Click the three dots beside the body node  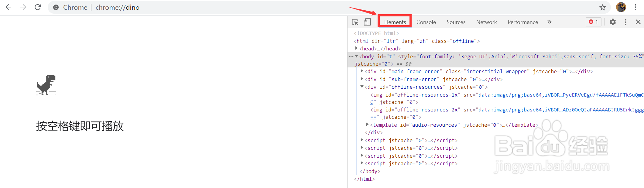[351, 56]
